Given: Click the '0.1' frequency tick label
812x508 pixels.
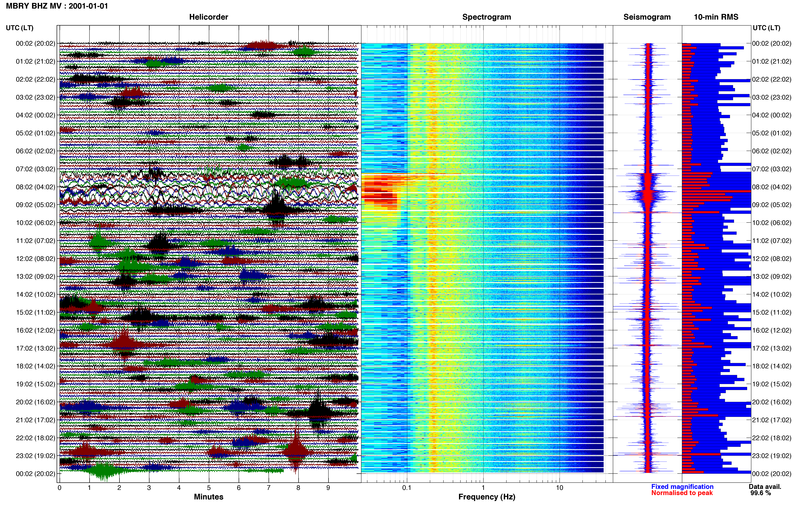Looking at the screenshot, I should point(407,488).
